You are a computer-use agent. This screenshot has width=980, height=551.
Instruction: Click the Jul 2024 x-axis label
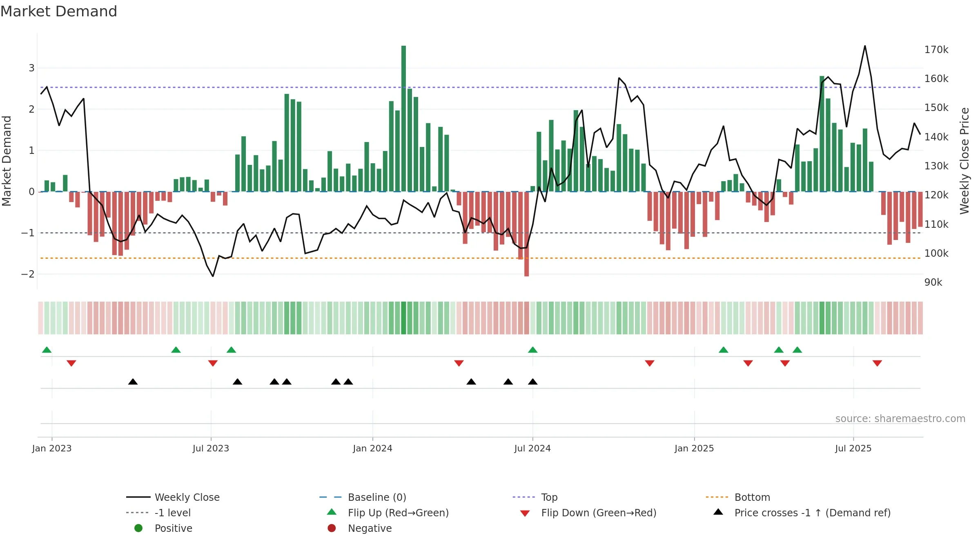[532, 449]
